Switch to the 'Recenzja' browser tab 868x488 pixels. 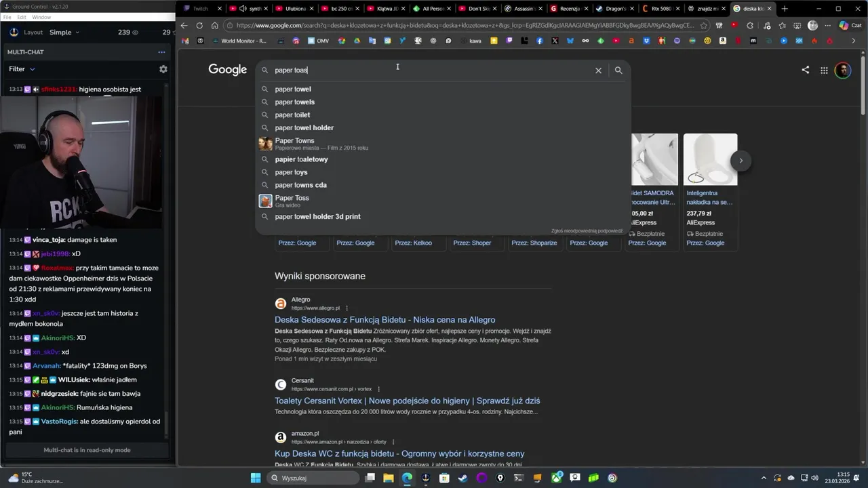click(568, 9)
